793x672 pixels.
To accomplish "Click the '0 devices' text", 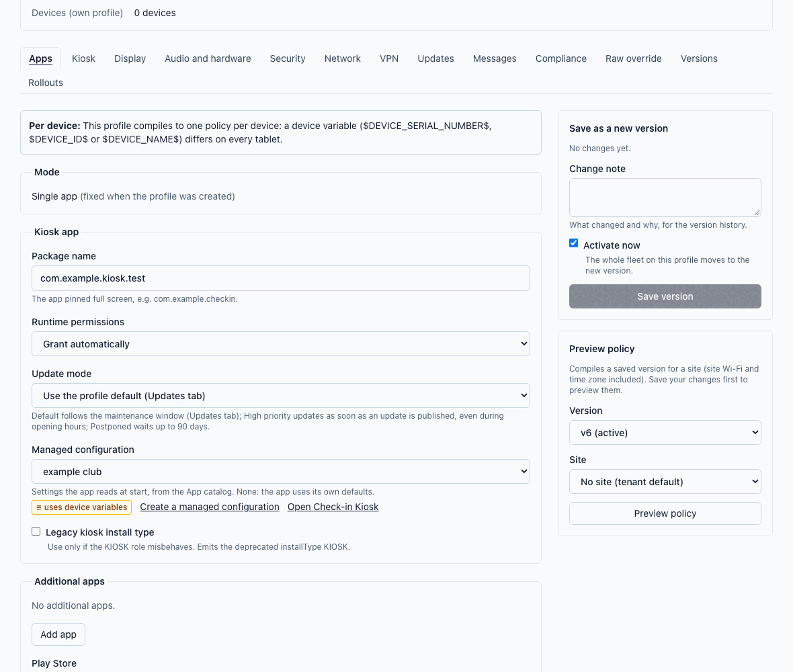I will click(155, 13).
